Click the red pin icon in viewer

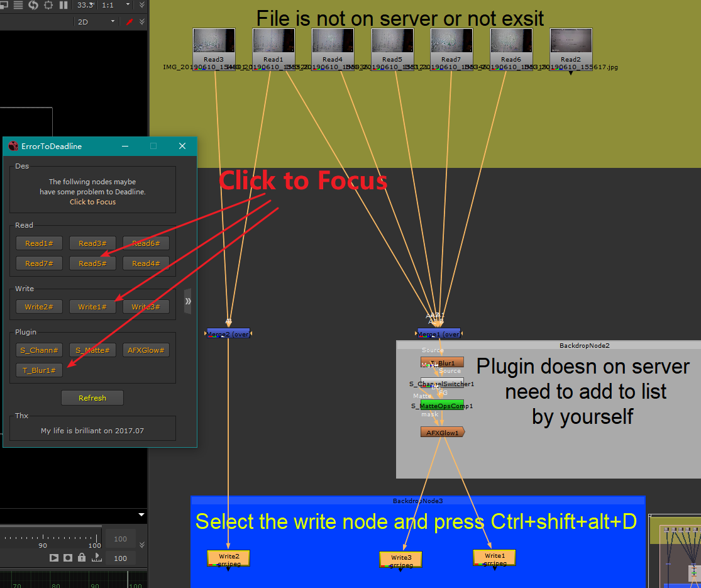click(130, 21)
